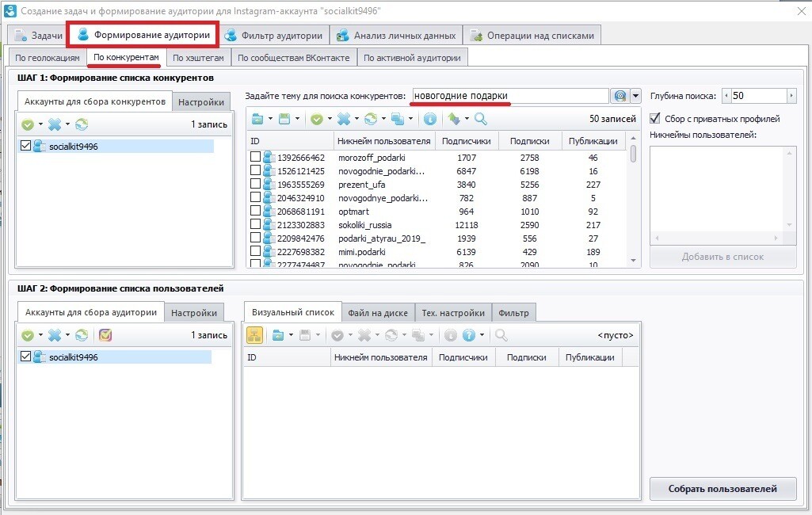Tick the checkbox for optmart
Viewport: 812px width, 515px height.
tap(255, 210)
